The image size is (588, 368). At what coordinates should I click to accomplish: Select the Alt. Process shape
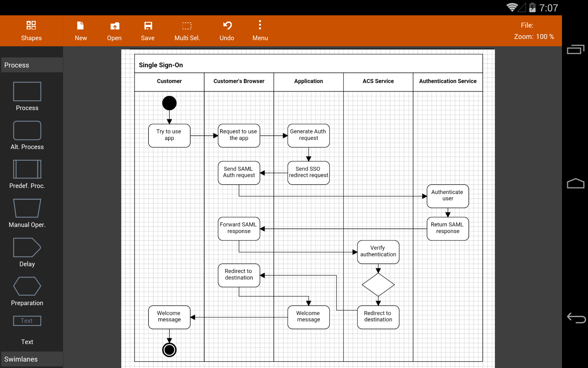pyautogui.click(x=27, y=130)
